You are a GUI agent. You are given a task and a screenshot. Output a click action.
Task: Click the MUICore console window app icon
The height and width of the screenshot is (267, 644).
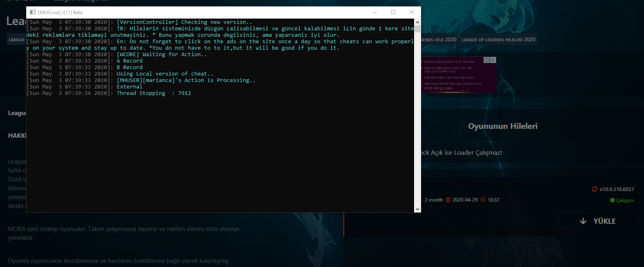[x=33, y=13]
